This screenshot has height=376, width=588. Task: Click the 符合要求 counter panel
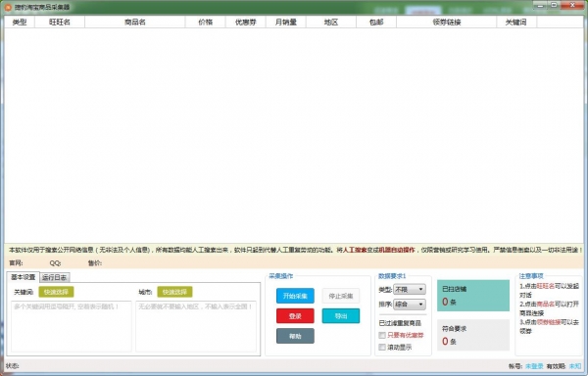pyautogui.click(x=473, y=335)
